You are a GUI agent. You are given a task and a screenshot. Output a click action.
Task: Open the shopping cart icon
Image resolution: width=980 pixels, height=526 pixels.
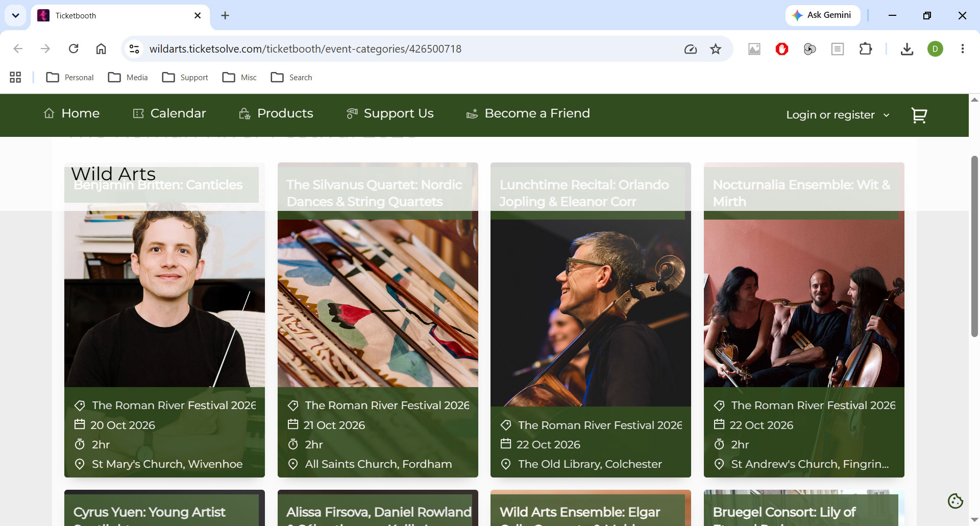coord(919,115)
